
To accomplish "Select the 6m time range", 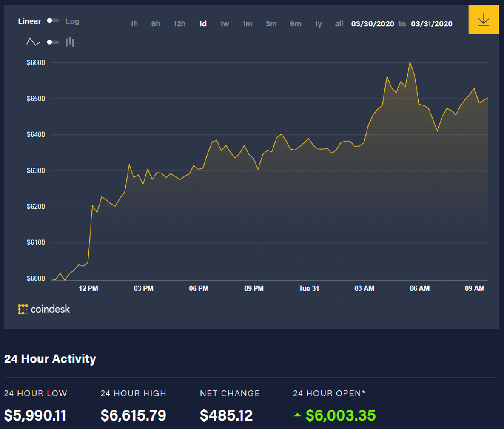I will click(x=296, y=24).
